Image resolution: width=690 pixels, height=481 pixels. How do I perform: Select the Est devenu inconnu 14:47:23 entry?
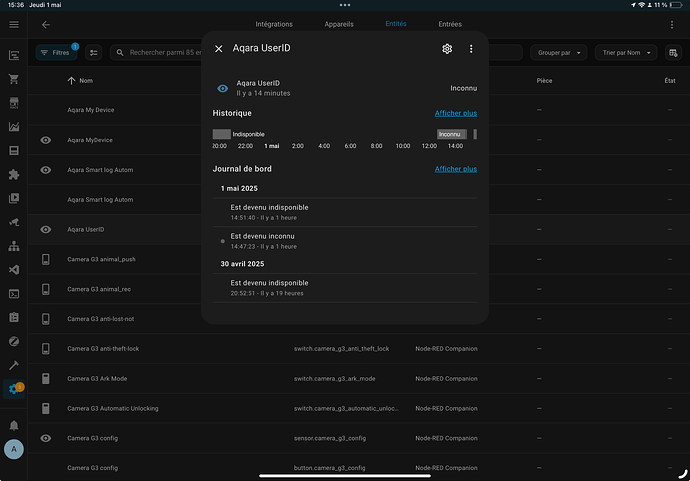pyautogui.click(x=345, y=241)
